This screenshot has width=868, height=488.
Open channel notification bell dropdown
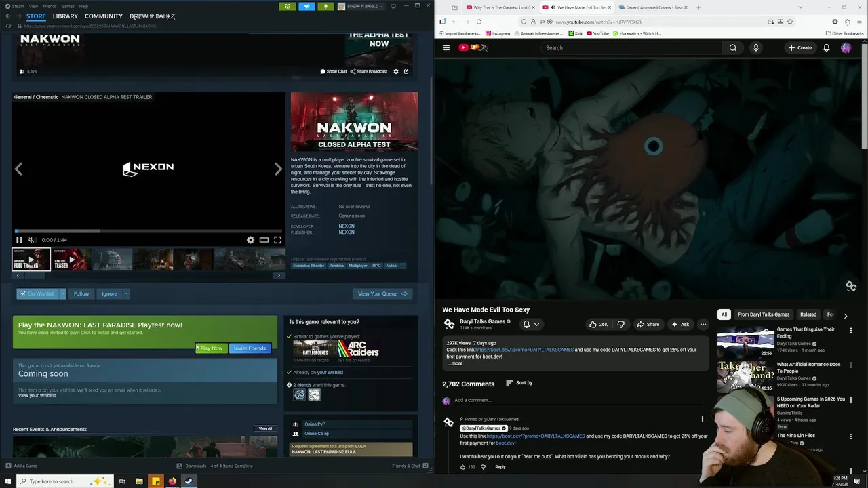531,325
